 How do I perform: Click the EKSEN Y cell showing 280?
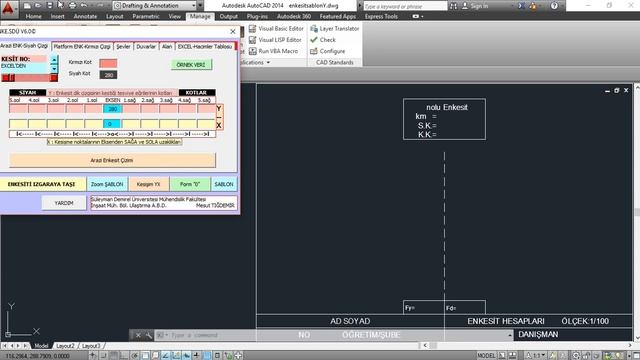[x=113, y=109]
